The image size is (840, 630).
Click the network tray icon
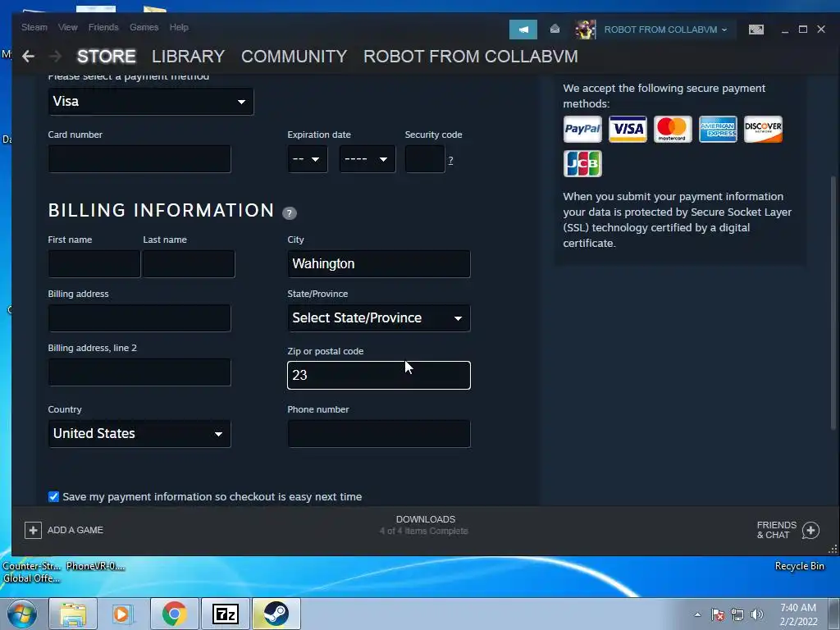[737, 614]
